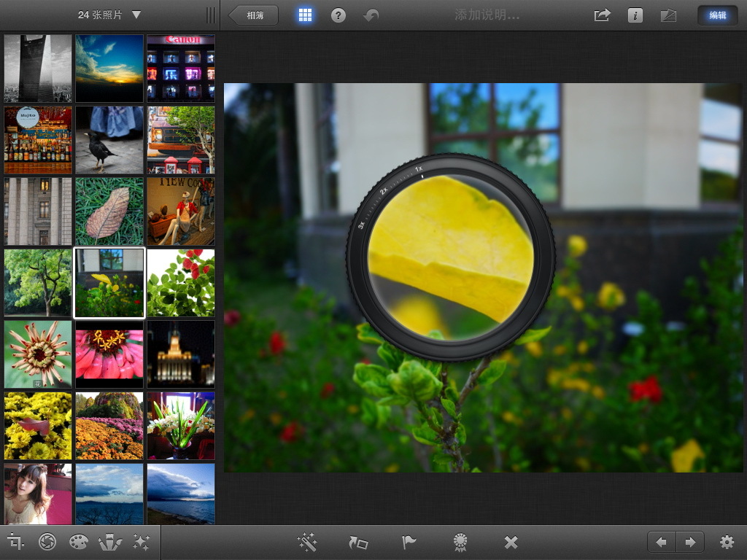Open the Effects sparkle tool
Screen dimensions: 747x560
[x=141, y=542]
